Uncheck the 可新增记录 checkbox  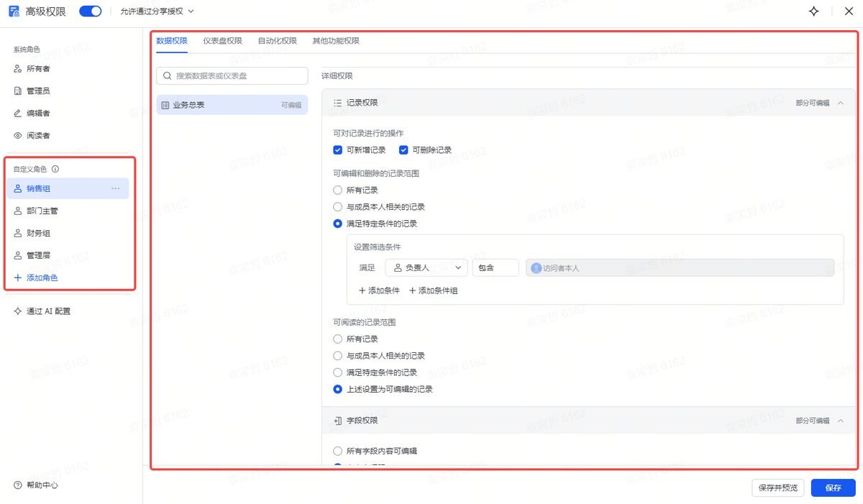[337, 150]
